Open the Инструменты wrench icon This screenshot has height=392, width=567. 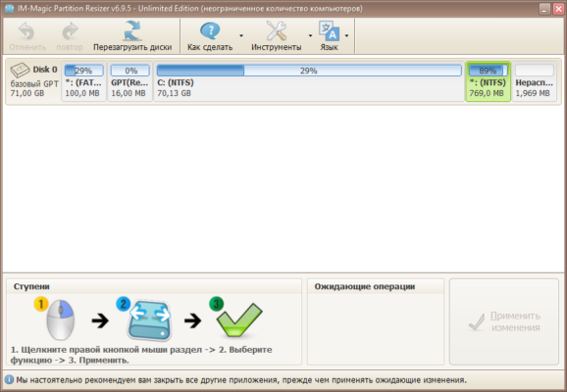277,30
